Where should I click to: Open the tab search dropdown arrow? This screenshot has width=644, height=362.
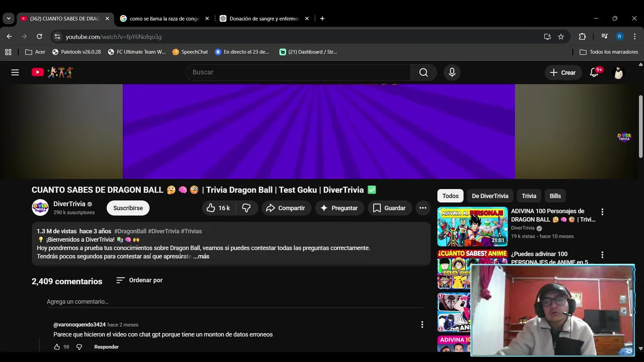point(9,19)
